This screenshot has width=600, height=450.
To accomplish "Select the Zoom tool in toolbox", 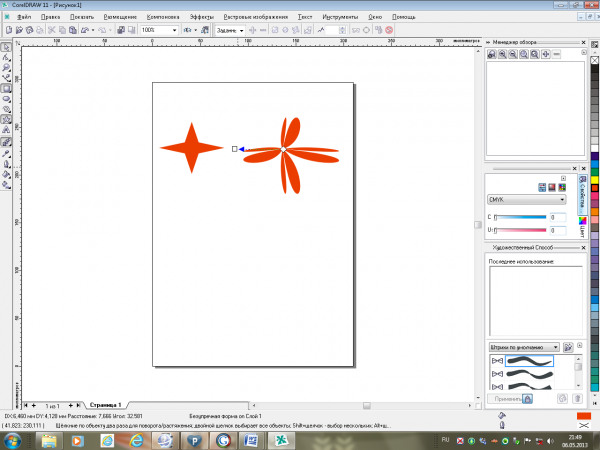I will point(6,68).
